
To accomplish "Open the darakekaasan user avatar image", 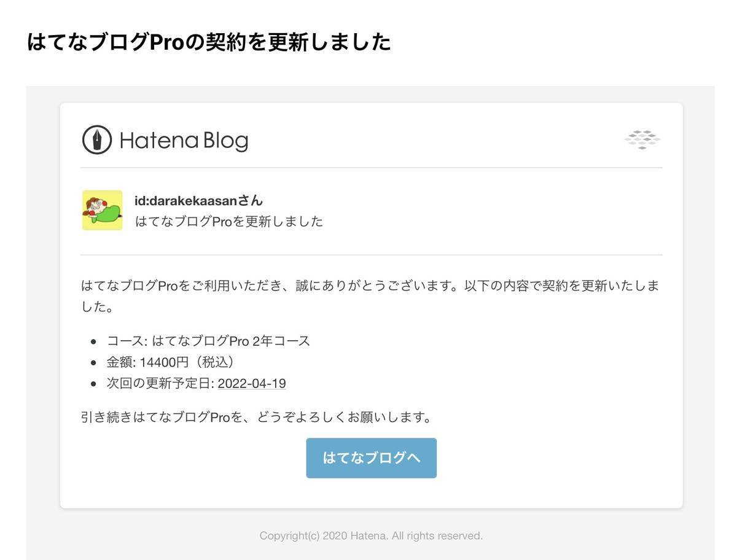I will pyautogui.click(x=103, y=210).
